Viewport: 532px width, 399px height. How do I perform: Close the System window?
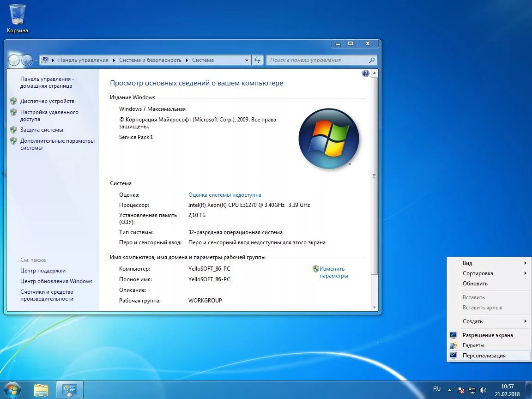tap(368, 44)
